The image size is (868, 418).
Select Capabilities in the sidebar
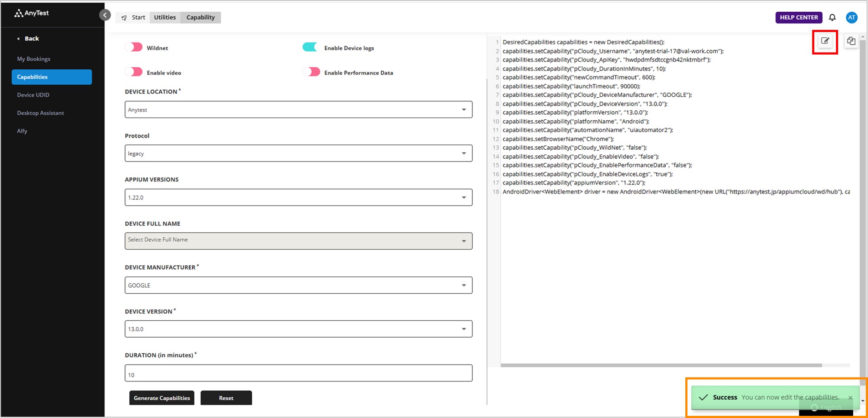tap(52, 77)
